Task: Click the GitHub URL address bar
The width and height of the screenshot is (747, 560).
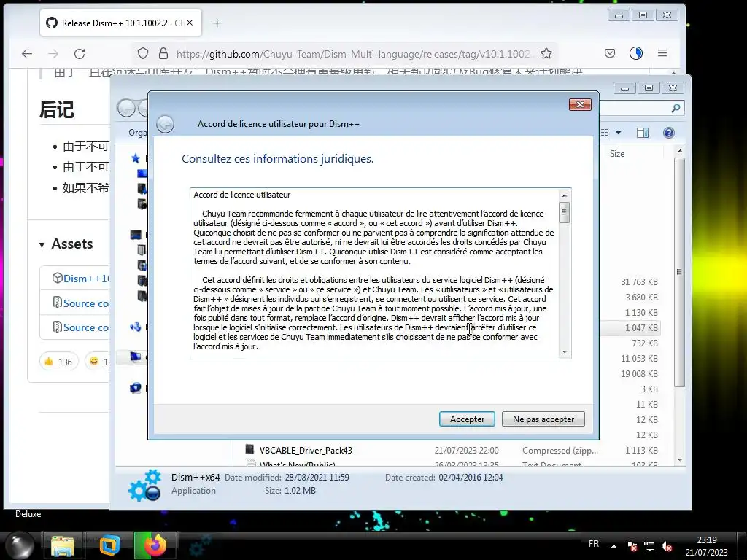Action: click(x=352, y=54)
